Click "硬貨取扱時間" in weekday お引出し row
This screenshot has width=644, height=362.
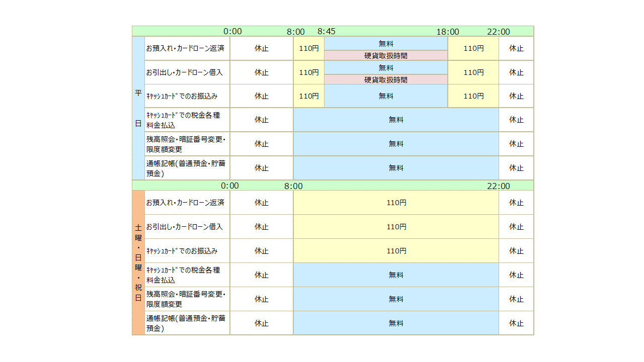pyautogui.click(x=386, y=79)
